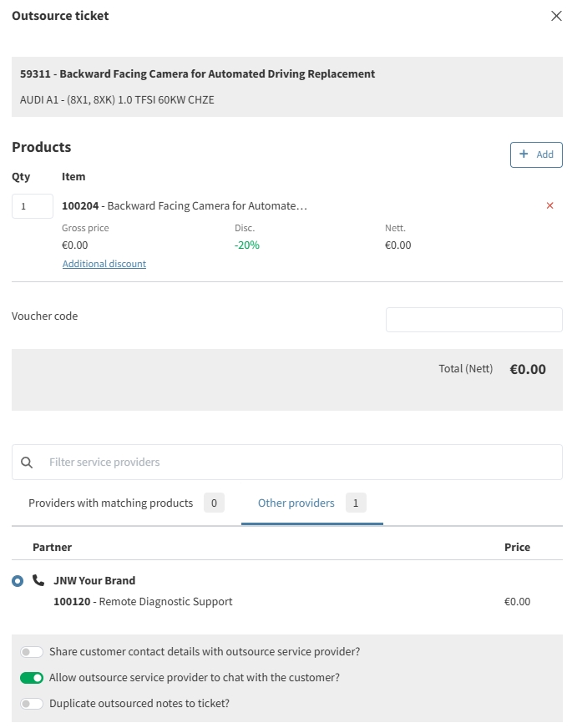Disable provider chat with customer toggle
The image size is (572, 728).
[x=32, y=678]
